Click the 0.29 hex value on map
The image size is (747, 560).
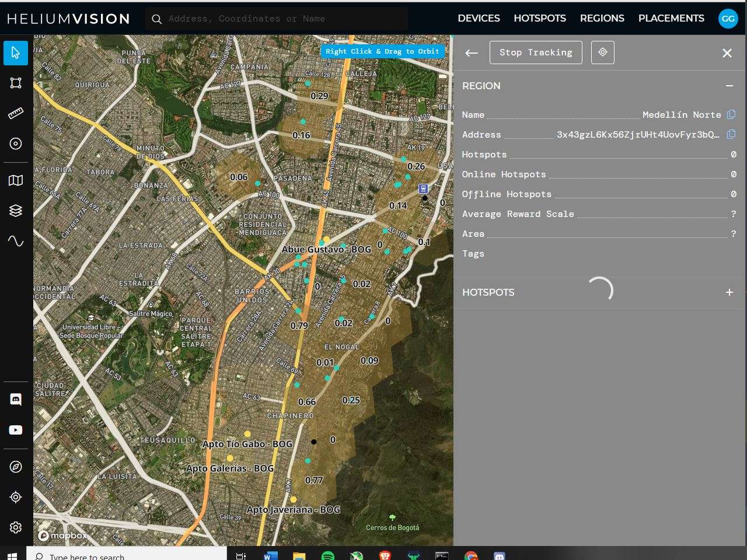[x=319, y=96]
